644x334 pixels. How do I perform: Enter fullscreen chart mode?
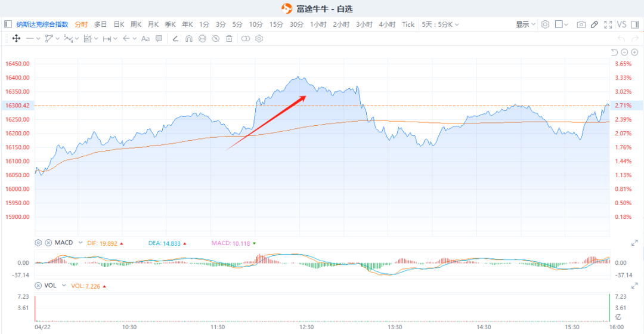[608, 24]
